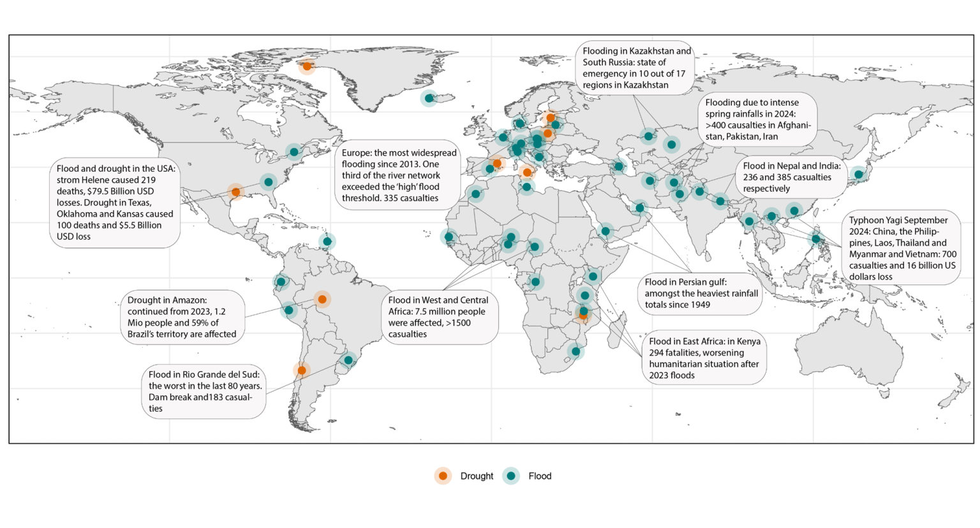The image size is (980, 528).
Task: Click the teal flood marker on Iceland
Action: [428, 98]
